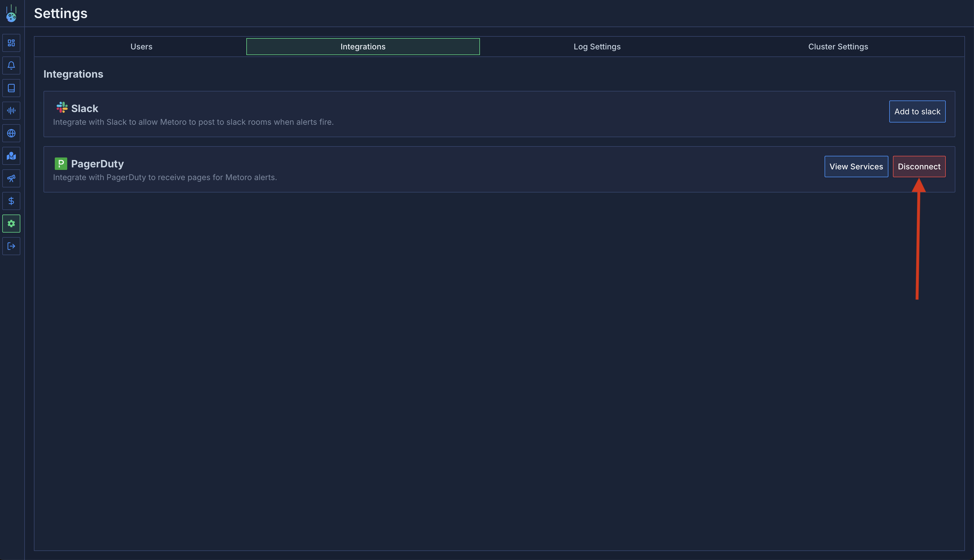974x560 pixels.
Task: Switch to the Users tab
Action: tap(141, 46)
